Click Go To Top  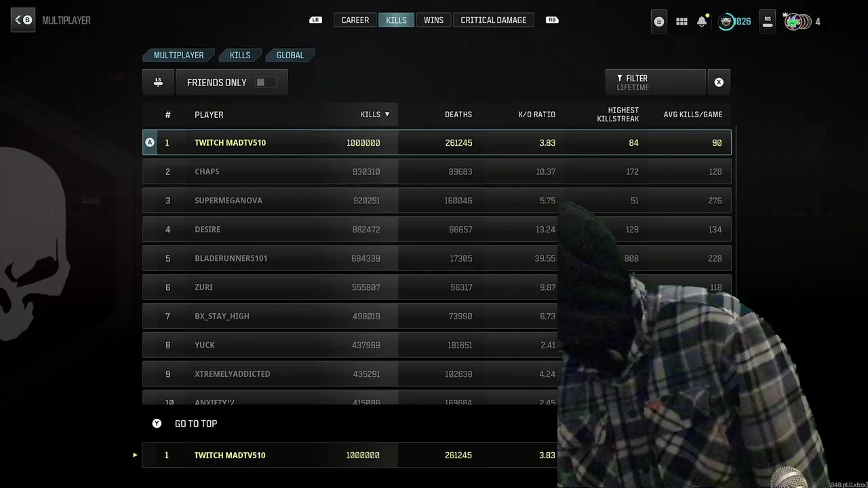click(196, 424)
